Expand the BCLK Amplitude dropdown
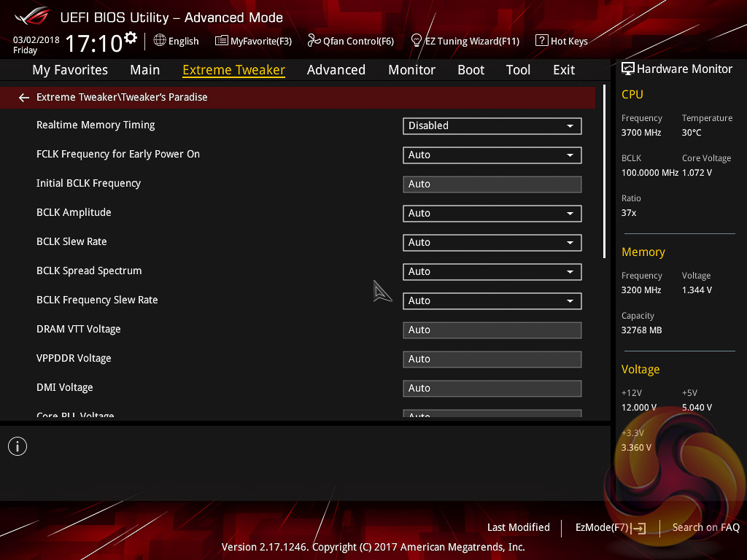This screenshot has width=747, height=560. 492,214
